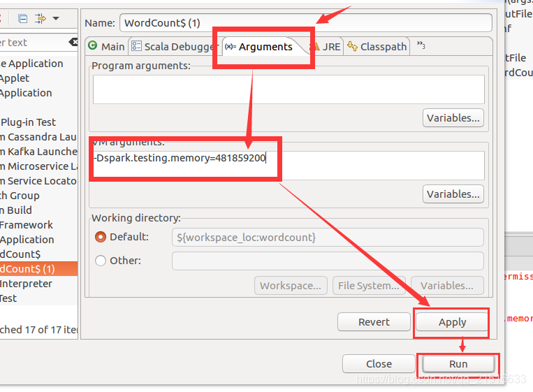
Task: Select the Other working directory radio button
Action: point(101,261)
